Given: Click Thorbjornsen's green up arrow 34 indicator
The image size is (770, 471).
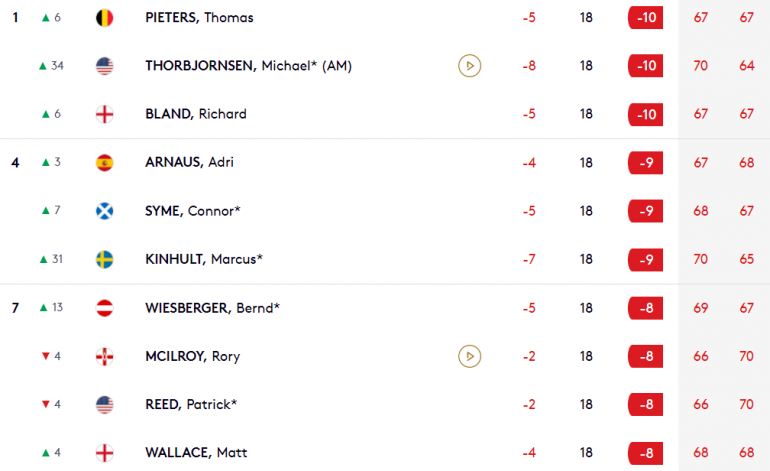Looking at the screenshot, I should (51, 66).
